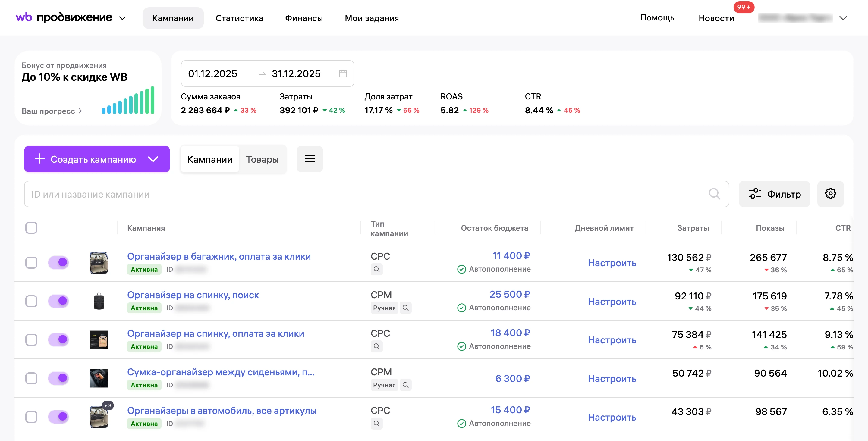Tick checkbox for Органайзер на спинку, поиск
Screen dimensions: 868x441
tap(31, 301)
